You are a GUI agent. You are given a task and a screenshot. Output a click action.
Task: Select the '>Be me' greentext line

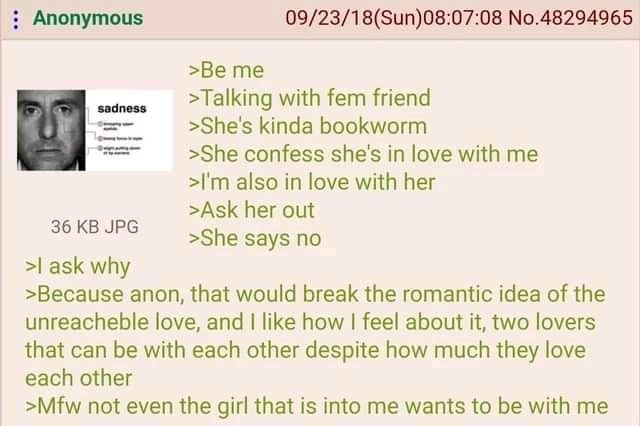(227, 70)
